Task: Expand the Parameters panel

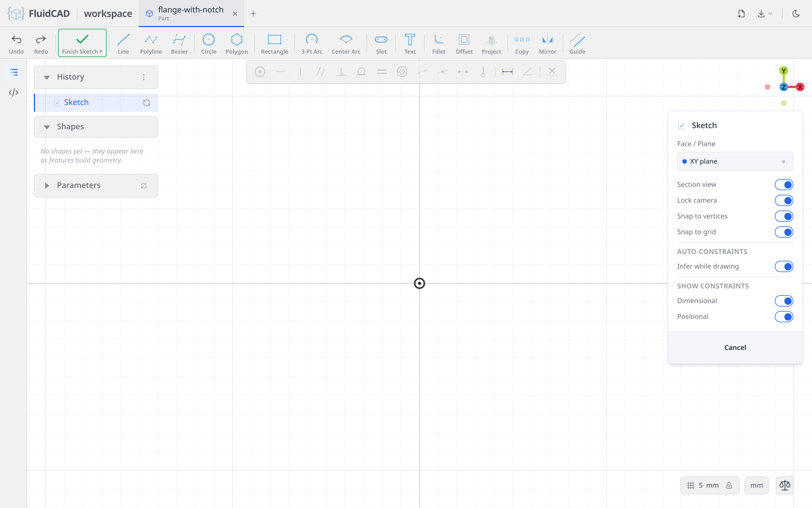Action: 47,185
